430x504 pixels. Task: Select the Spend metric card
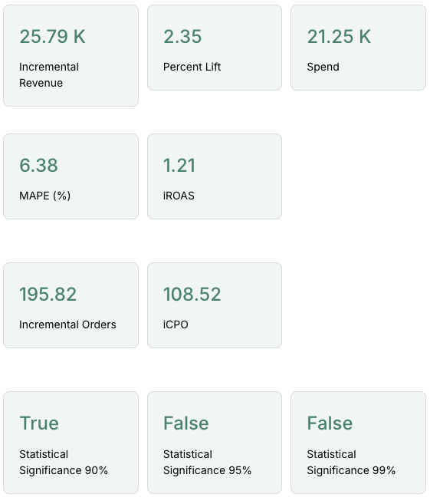pyautogui.click(x=358, y=48)
